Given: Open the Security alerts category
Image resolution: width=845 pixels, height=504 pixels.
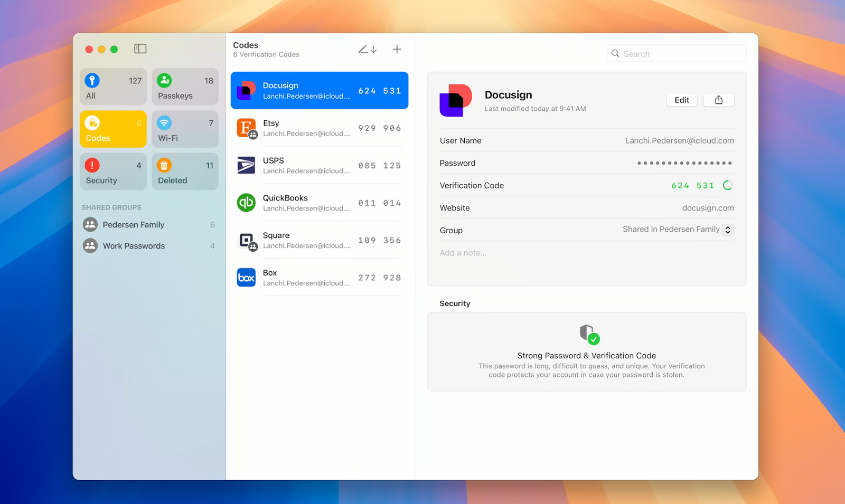Looking at the screenshot, I should (x=113, y=171).
